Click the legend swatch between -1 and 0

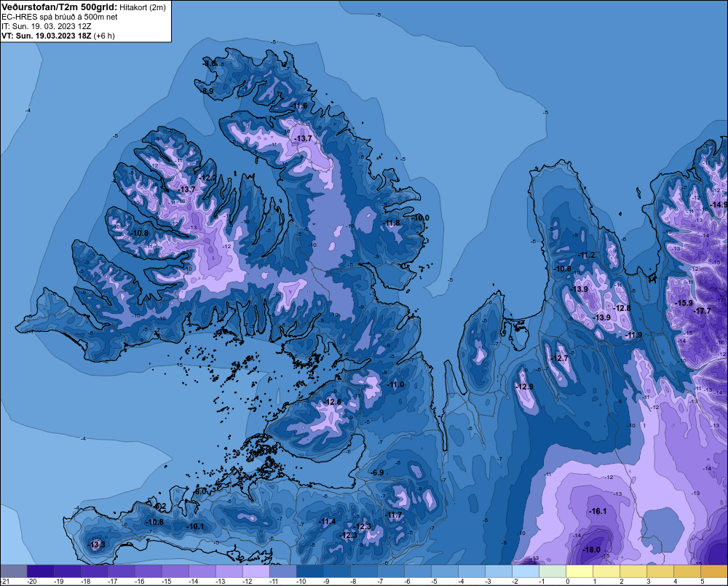click(553, 571)
